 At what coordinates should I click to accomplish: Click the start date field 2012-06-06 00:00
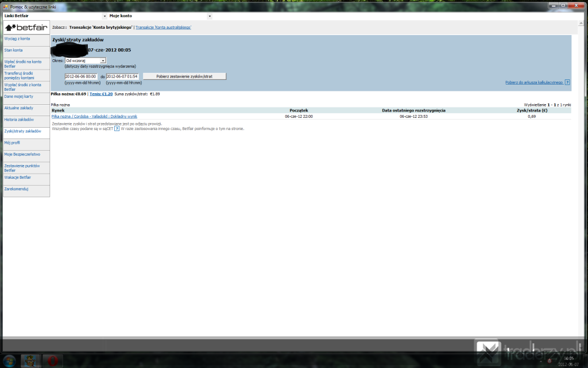(81, 76)
